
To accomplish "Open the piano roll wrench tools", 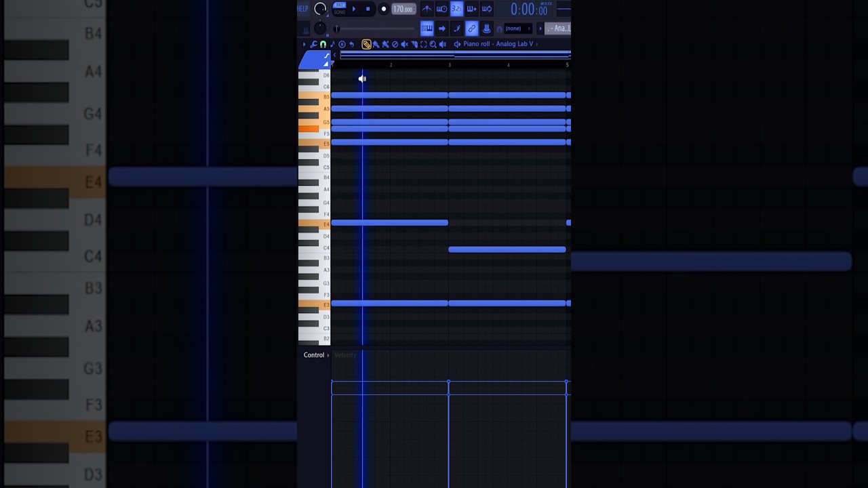I will tap(313, 44).
